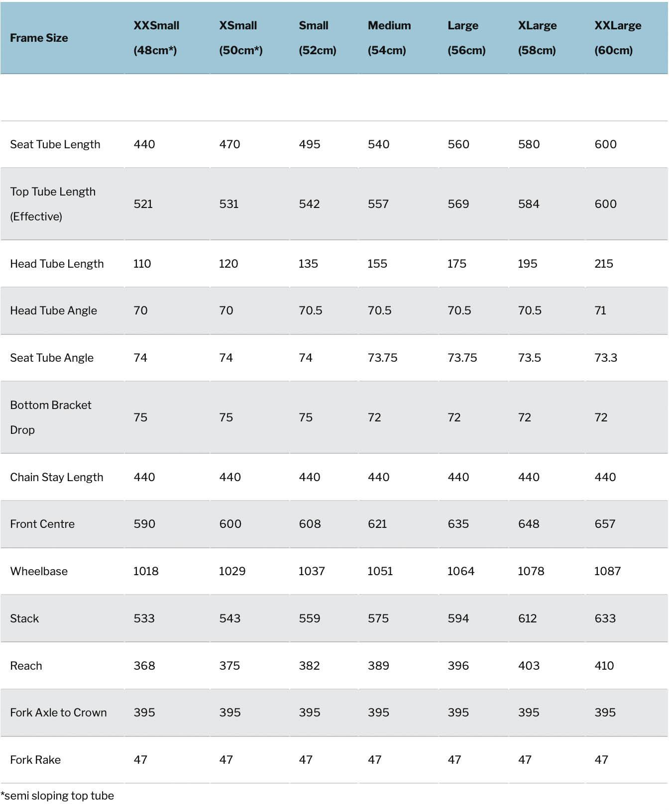Select the Fork Axle to Crown label
Screen dimensions: 669x812
coord(58,712)
